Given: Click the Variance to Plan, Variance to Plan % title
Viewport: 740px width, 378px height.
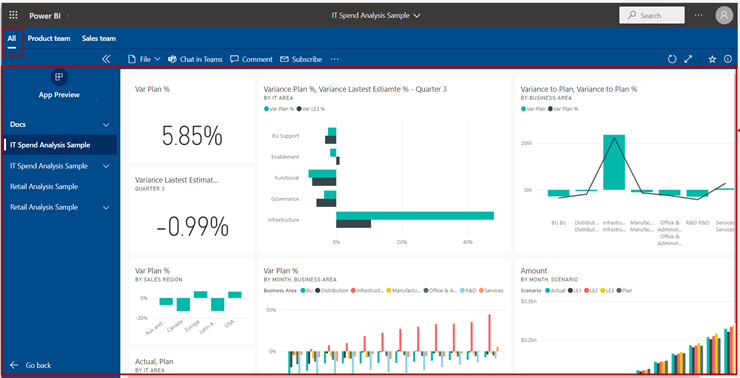Looking at the screenshot, I should [579, 89].
